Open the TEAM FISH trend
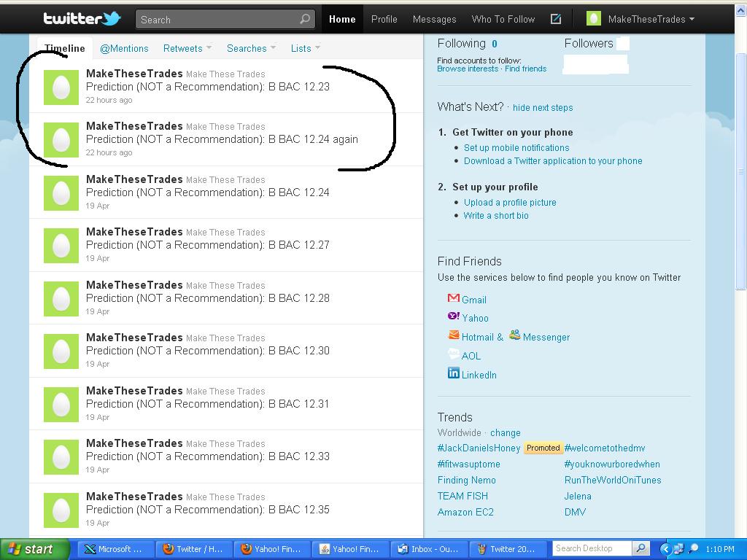This screenshot has width=747, height=560. click(462, 496)
